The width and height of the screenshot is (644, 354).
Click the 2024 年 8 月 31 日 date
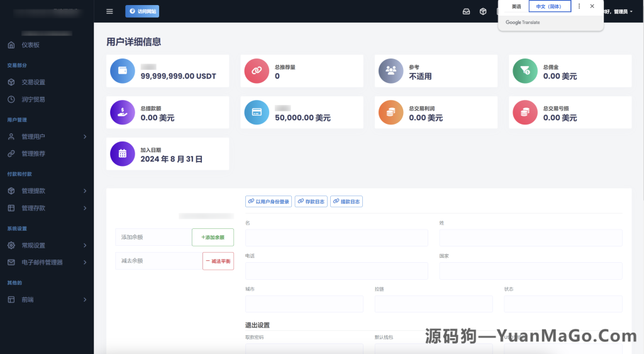(171, 159)
